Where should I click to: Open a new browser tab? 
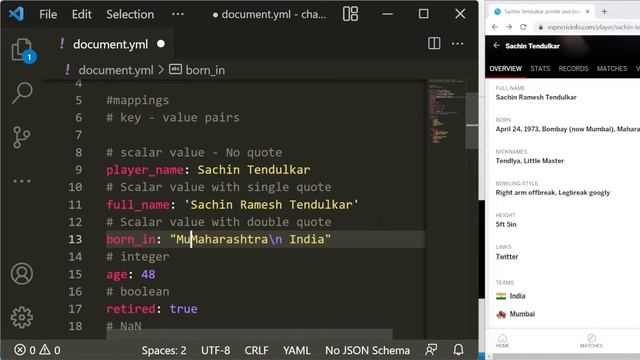[604, 11]
